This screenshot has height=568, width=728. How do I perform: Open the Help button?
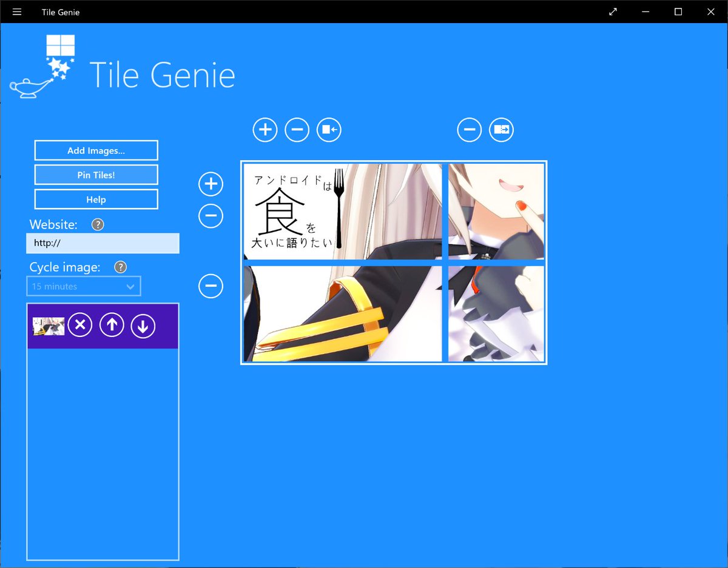click(96, 199)
